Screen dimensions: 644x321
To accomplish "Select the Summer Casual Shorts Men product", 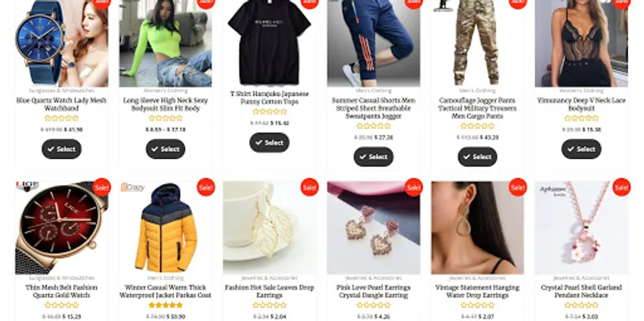I will point(374,157).
